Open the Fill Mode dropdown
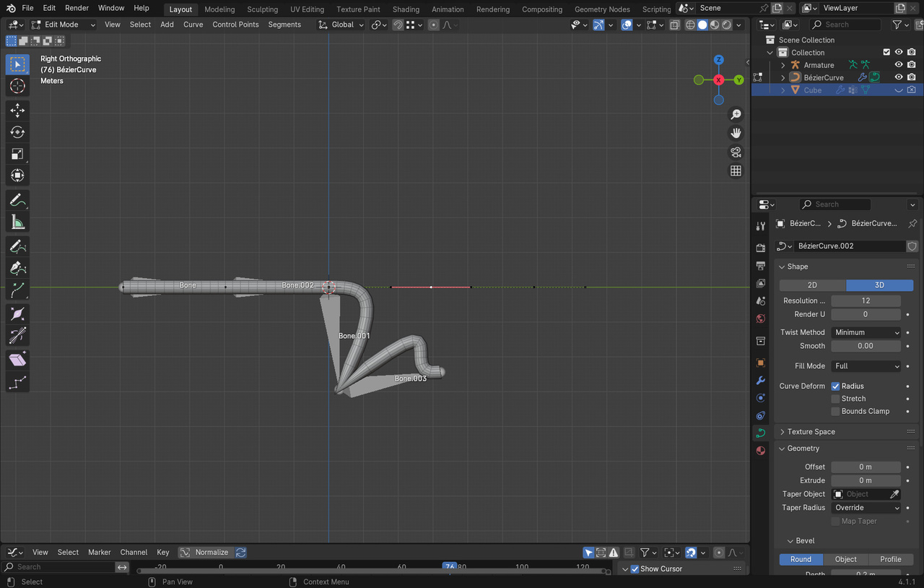The width and height of the screenshot is (924, 588). point(866,366)
